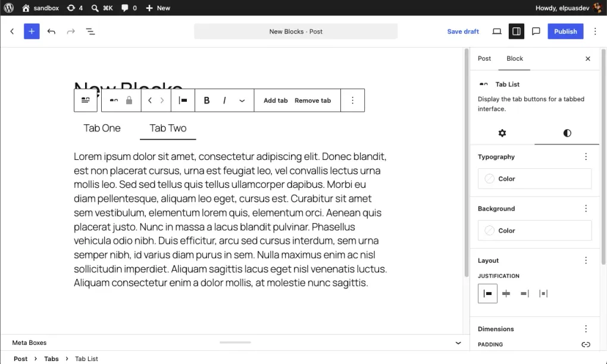The image size is (607, 364).
Task: Click Remove tab in the toolbar
Action: 313,100
